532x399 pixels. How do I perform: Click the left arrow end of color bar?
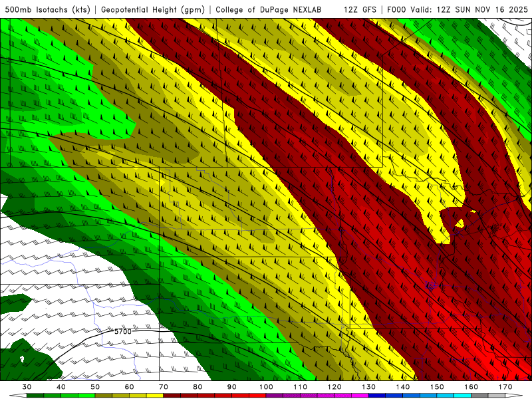tap(18, 396)
